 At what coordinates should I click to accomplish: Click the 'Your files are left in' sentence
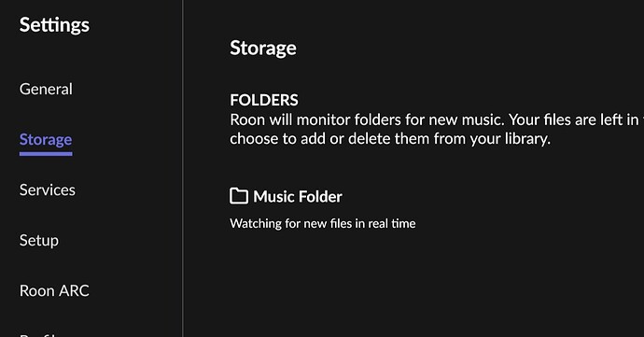[x=576, y=119]
